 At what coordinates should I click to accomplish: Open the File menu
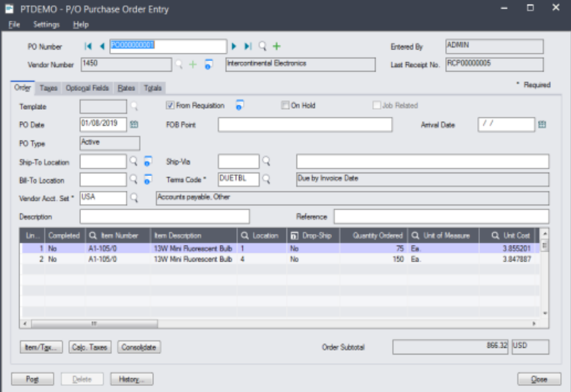(x=14, y=24)
